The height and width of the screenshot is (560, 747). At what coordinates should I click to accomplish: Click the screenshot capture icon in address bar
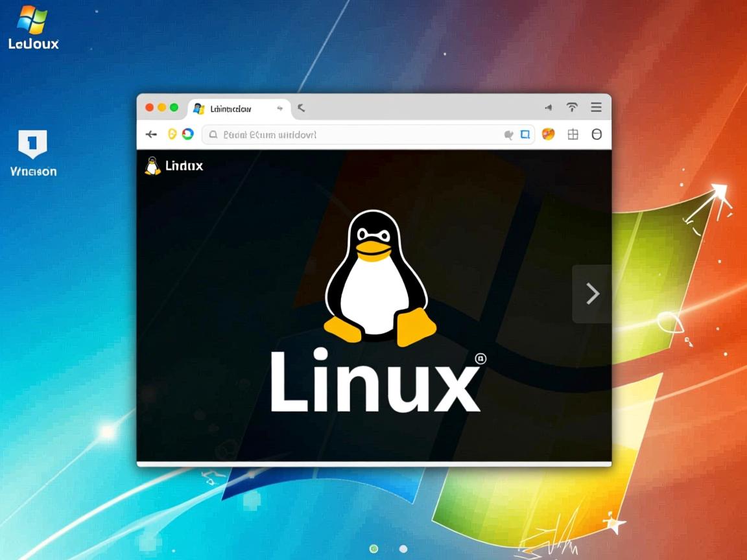(526, 134)
